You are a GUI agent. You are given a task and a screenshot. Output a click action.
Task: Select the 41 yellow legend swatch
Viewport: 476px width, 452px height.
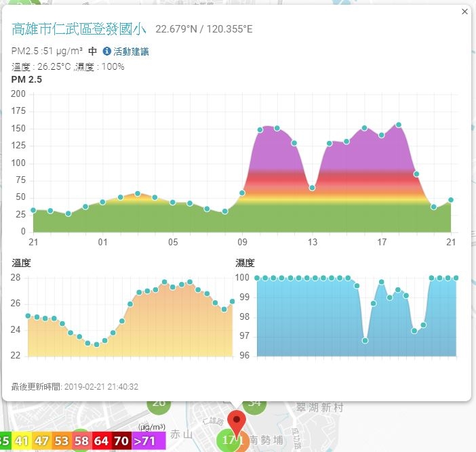22,440
